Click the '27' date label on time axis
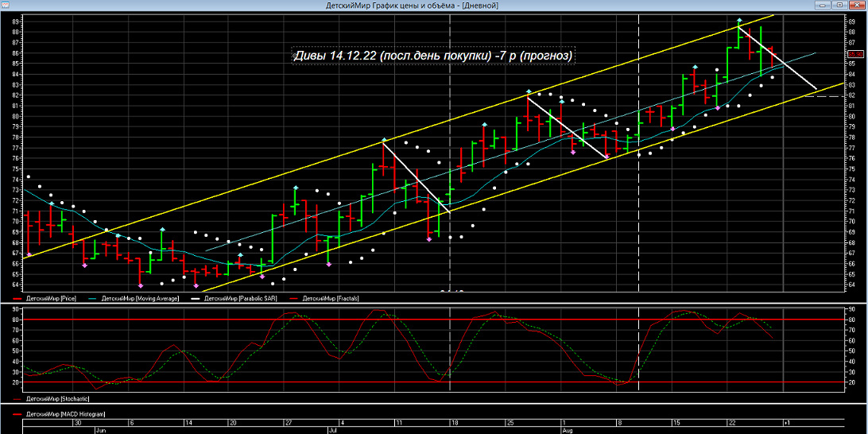868x434 pixels. tap(288, 422)
